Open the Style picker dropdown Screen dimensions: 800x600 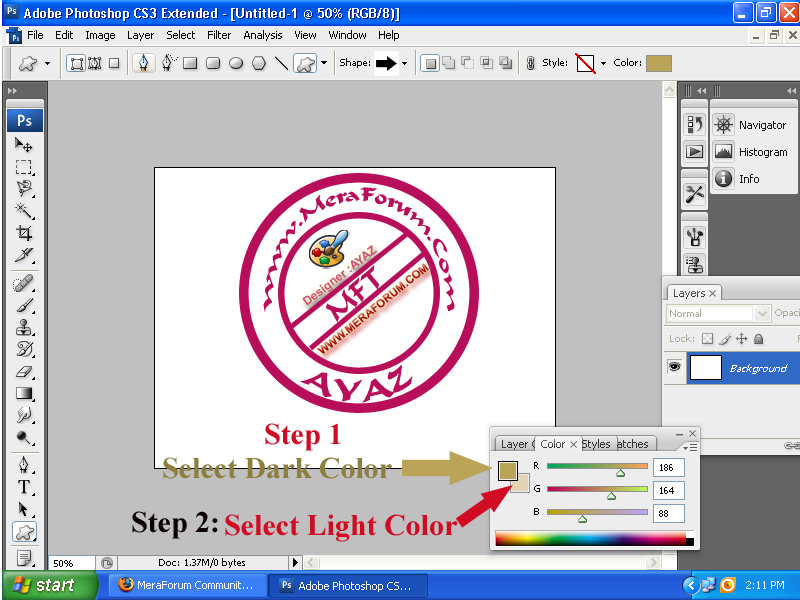click(603, 63)
